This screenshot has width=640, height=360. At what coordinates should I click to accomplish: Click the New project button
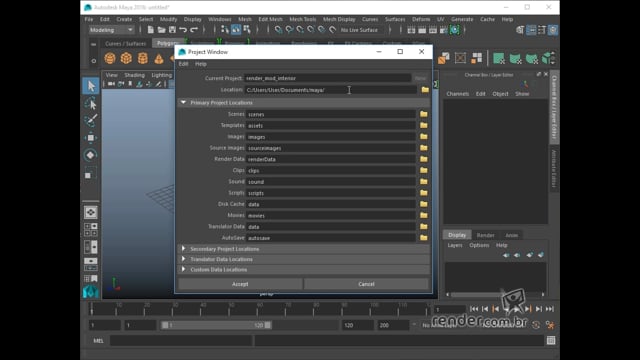(420, 78)
